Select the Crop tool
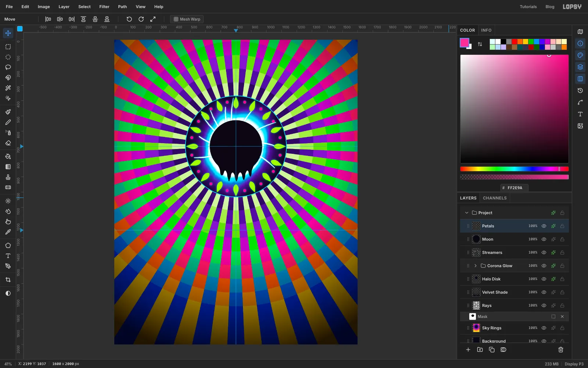This screenshot has width=588, height=368. (8, 280)
